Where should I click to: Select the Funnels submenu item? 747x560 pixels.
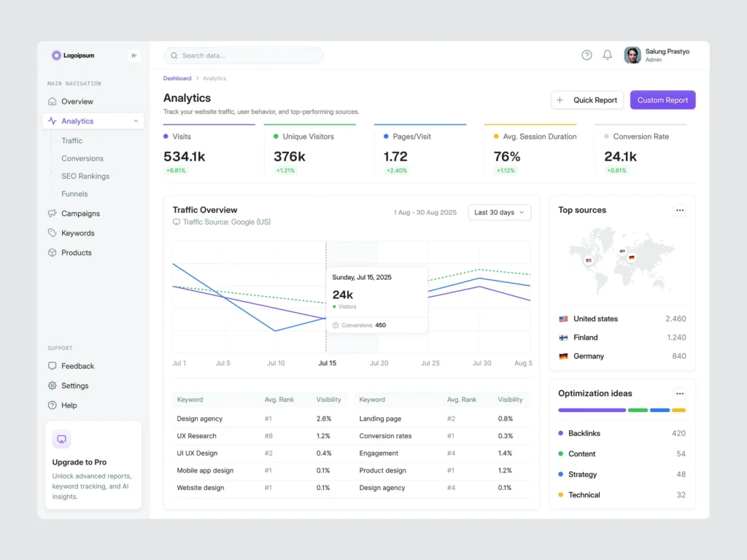pyautogui.click(x=74, y=194)
